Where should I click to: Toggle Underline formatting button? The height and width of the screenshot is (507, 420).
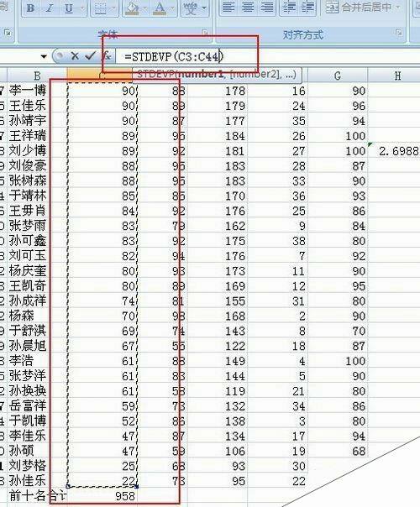click(x=69, y=8)
